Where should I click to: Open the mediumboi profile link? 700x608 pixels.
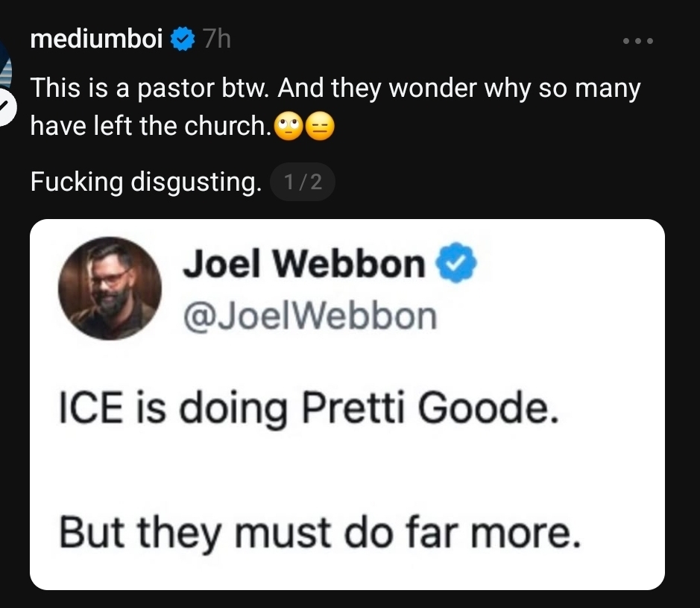(96, 39)
